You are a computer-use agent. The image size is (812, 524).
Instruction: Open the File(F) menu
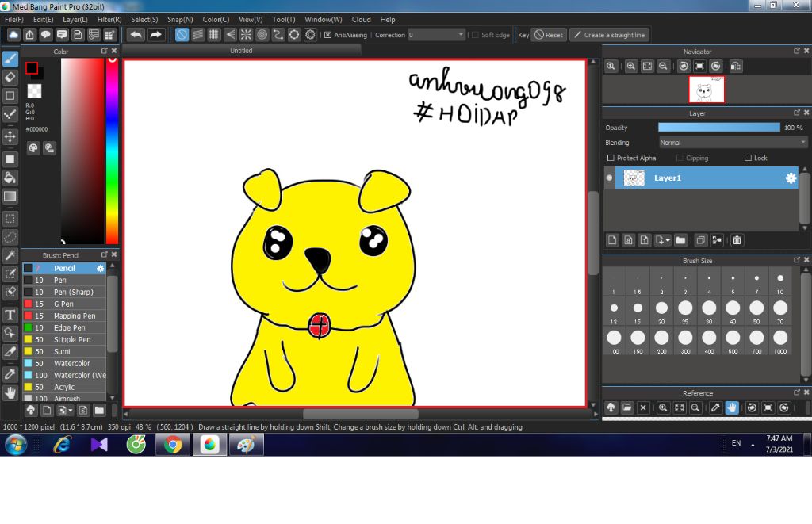(14, 20)
